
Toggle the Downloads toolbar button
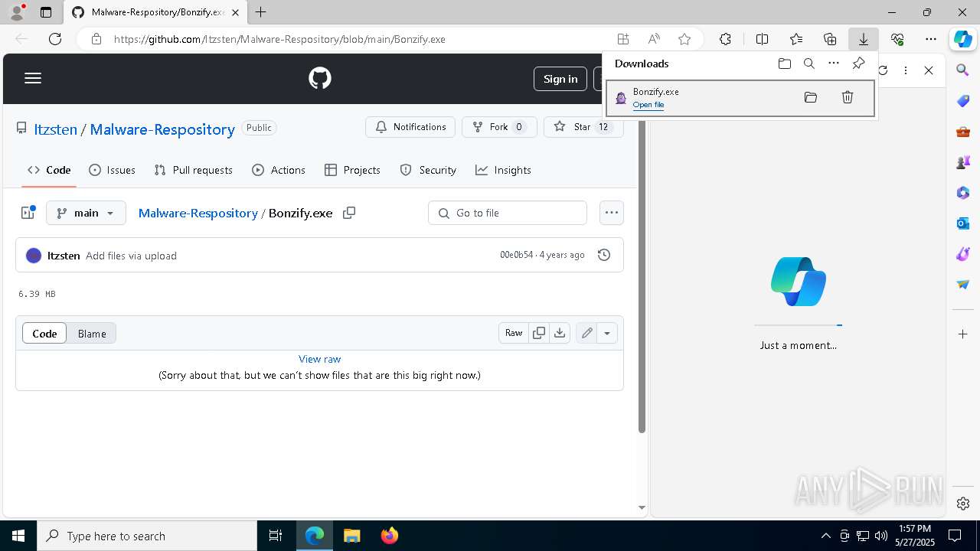(x=864, y=39)
